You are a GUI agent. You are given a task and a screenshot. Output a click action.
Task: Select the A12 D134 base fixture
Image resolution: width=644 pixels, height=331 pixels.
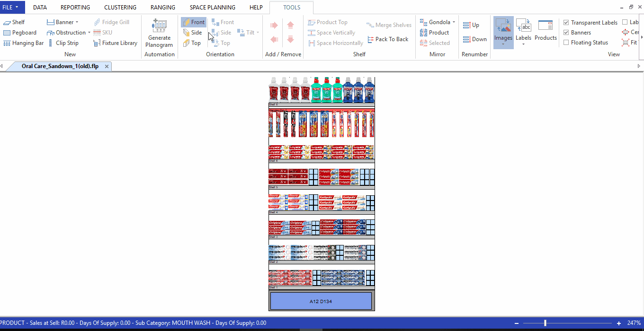click(321, 301)
